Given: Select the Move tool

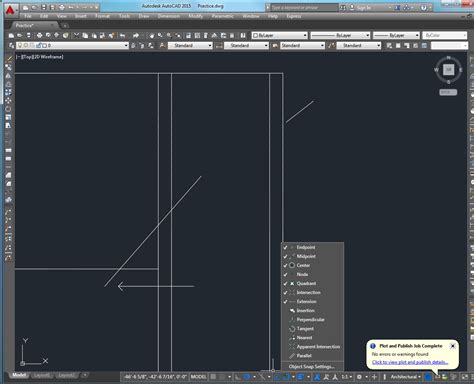Looking at the screenshot, I should (x=8, y=101).
